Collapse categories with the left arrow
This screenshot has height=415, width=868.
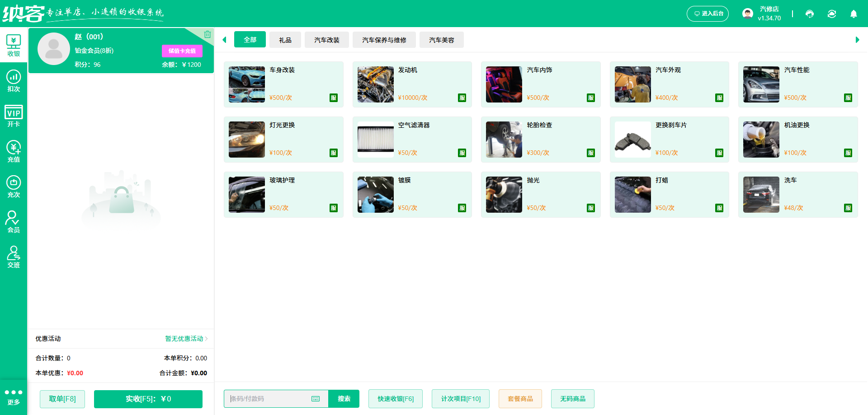point(224,40)
